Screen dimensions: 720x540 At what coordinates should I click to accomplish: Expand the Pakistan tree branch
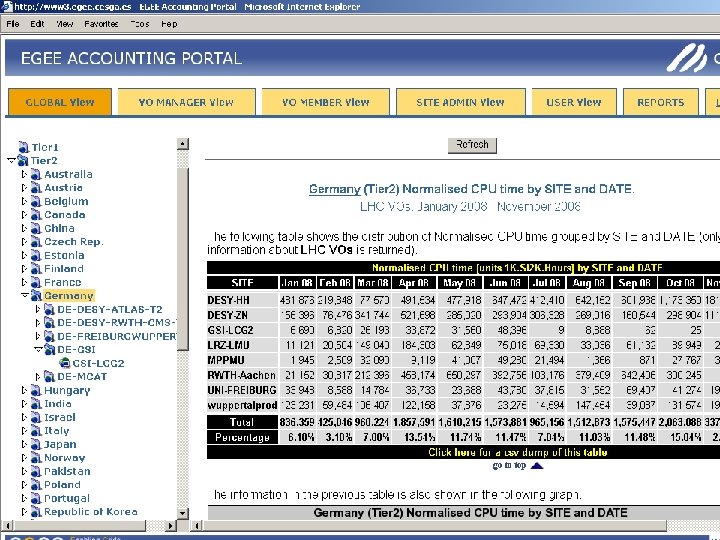25,472
